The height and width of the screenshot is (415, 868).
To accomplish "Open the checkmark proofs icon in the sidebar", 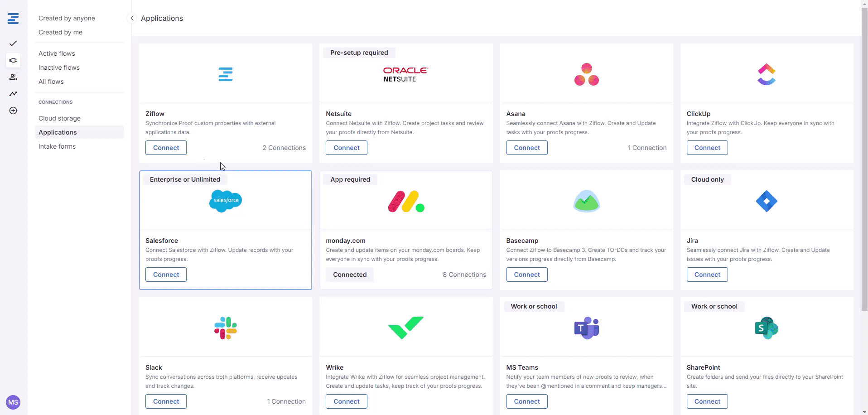I will pyautogui.click(x=13, y=43).
